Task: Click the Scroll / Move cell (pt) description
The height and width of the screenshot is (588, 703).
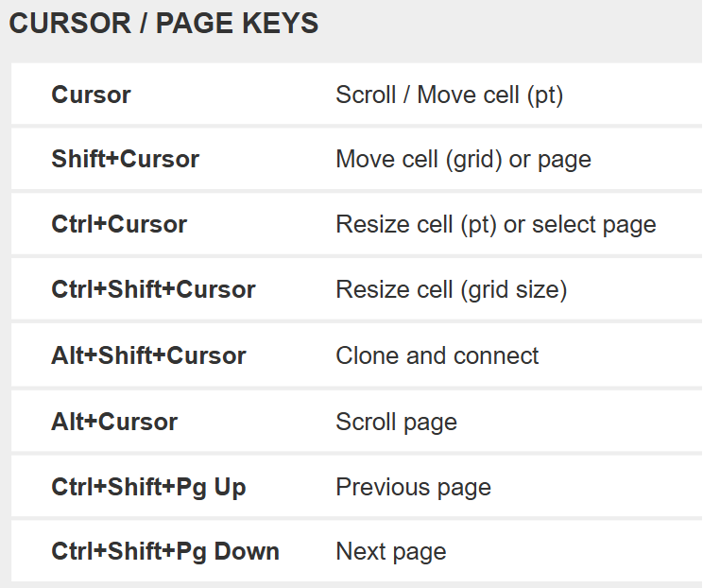Action: coord(449,95)
